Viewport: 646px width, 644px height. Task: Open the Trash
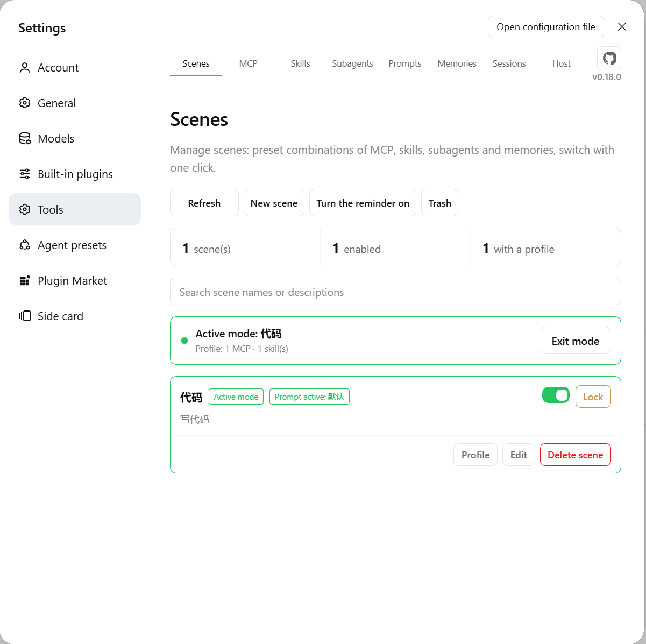(x=439, y=203)
